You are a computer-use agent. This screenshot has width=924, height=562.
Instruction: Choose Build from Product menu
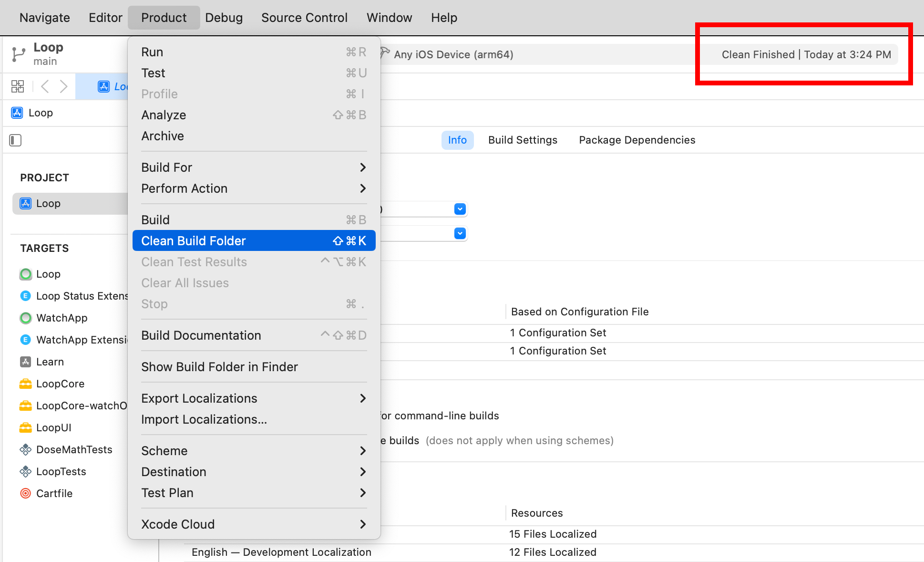click(x=254, y=220)
